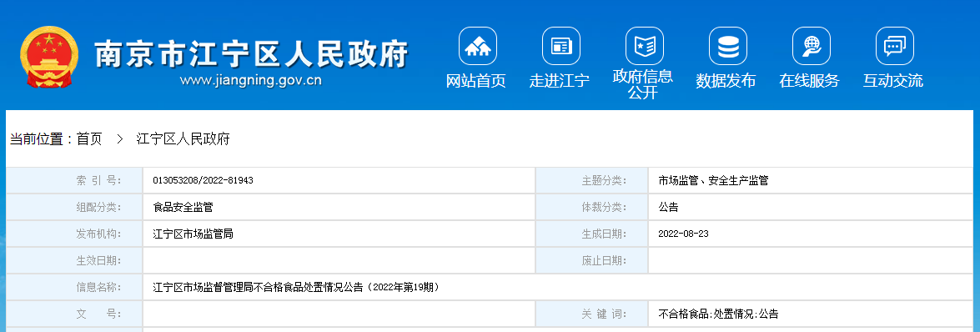This screenshot has width=980, height=332.
Task: Click the www.jiangning.gov.cn URL text
Action: (250, 80)
